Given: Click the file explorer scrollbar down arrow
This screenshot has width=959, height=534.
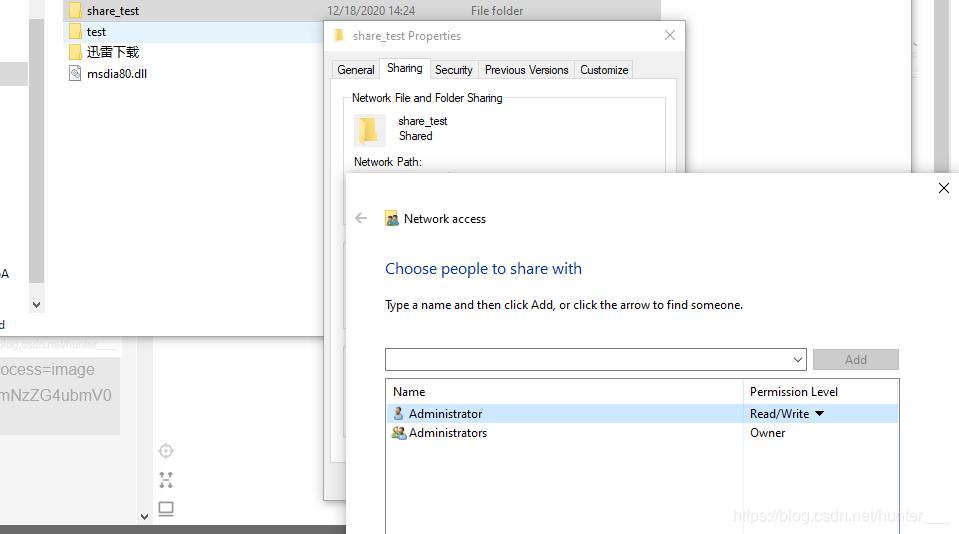Looking at the screenshot, I should tap(37, 305).
